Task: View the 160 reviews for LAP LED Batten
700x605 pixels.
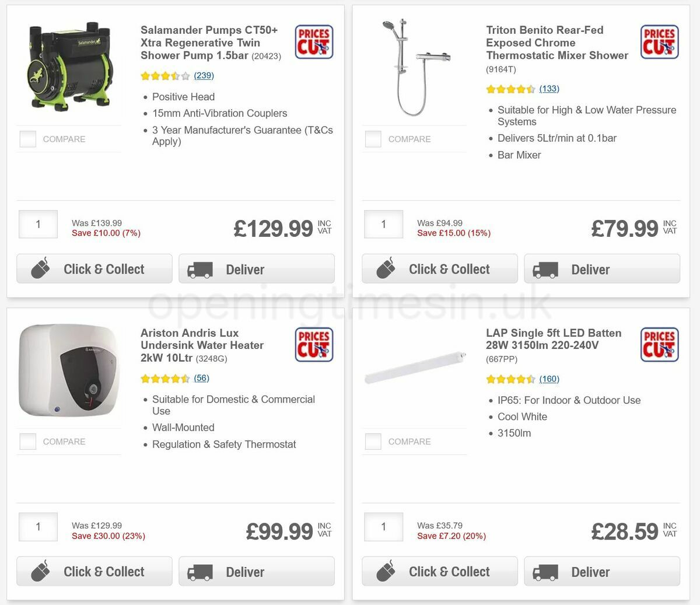Action: (549, 379)
